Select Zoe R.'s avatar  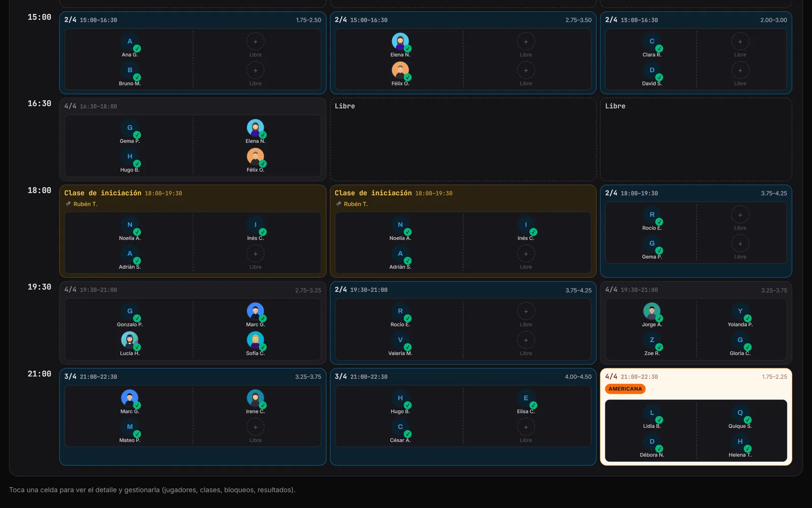[x=652, y=340]
